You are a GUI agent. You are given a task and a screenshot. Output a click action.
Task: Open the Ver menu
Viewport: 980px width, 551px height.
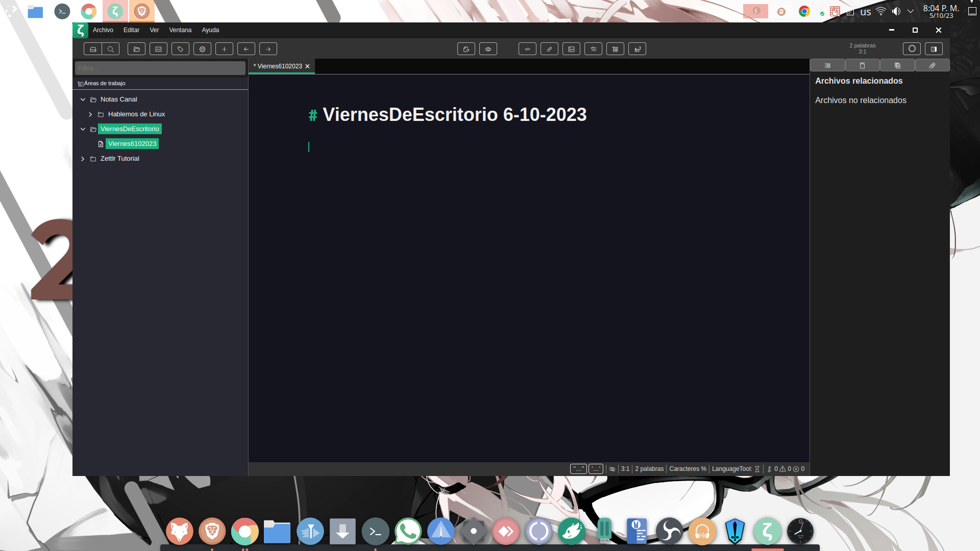coord(154,30)
